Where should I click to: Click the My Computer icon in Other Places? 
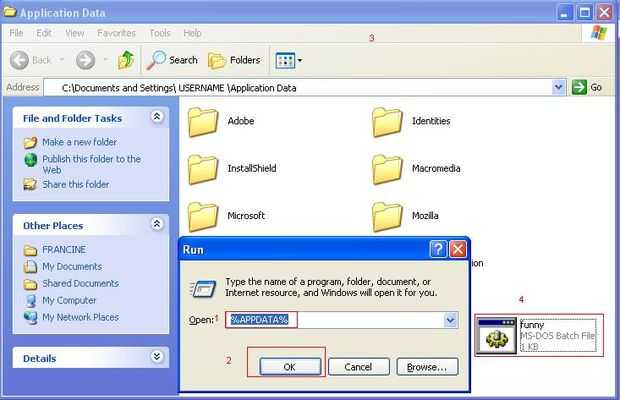30,301
